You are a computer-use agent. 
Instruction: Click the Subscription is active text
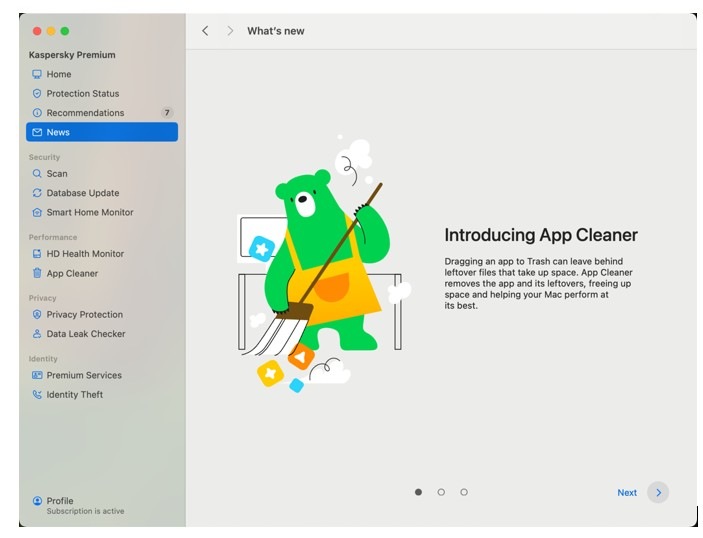85,511
